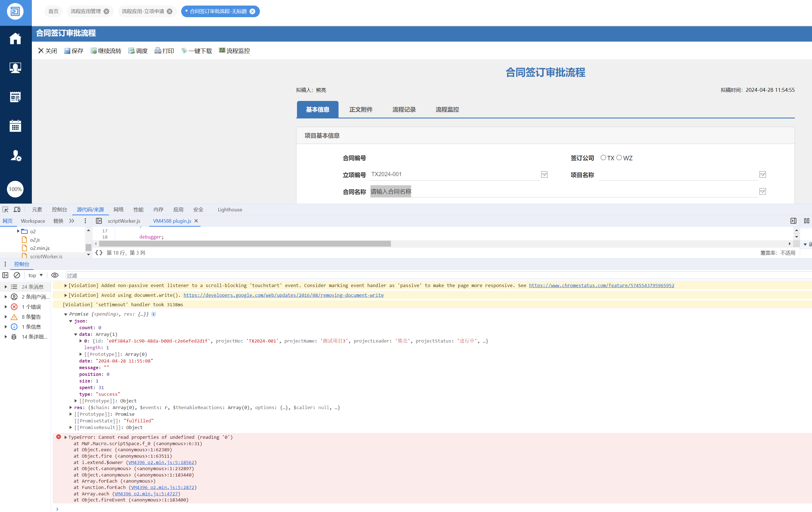812x512 pixels.
Task: Click the clear console icon
Action: point(17,275)
